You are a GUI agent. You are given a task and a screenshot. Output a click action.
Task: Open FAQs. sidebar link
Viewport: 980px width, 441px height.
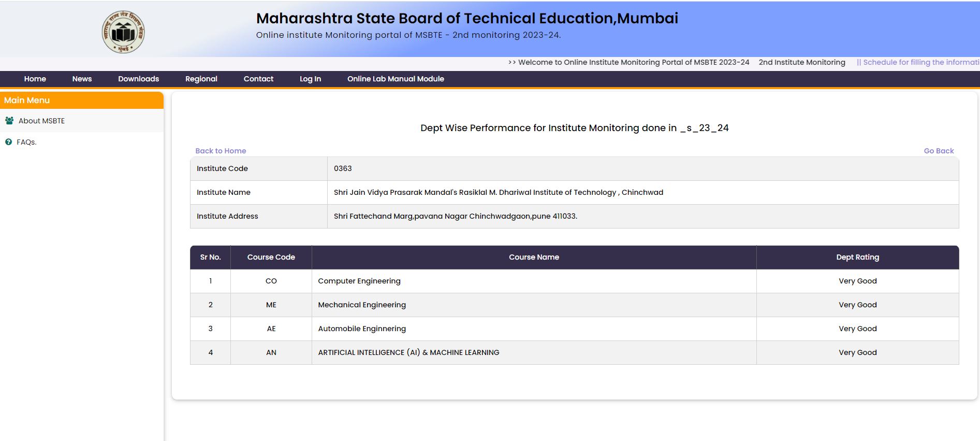(26, 142)
